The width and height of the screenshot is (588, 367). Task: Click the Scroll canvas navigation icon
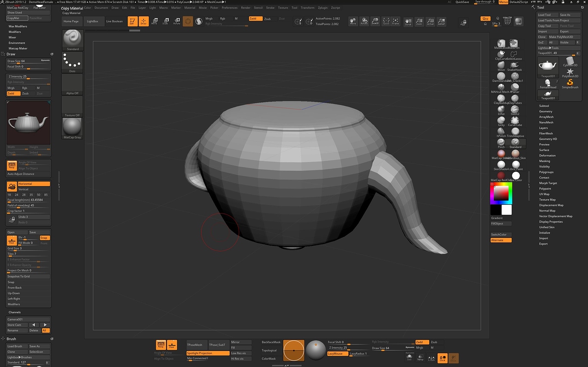408,22
